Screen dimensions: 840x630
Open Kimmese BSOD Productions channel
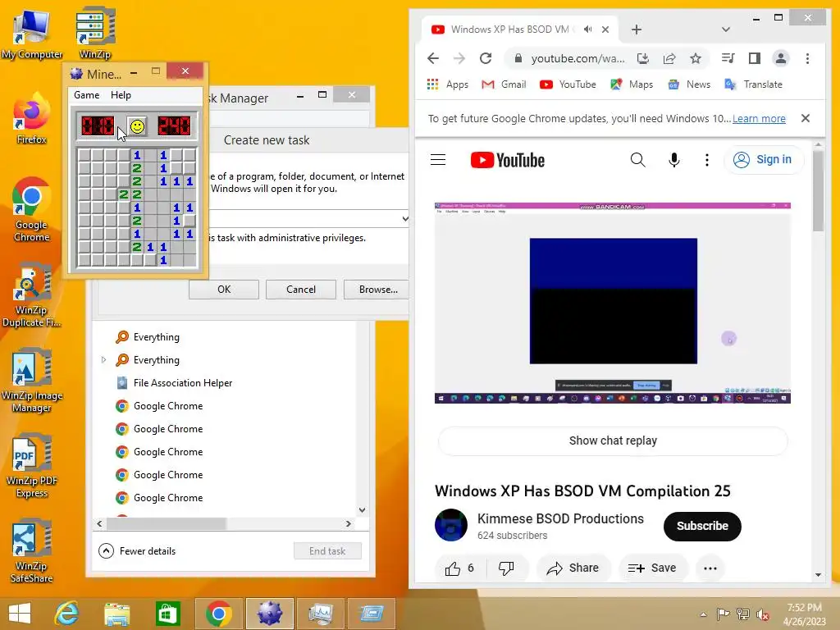(560, 518)
